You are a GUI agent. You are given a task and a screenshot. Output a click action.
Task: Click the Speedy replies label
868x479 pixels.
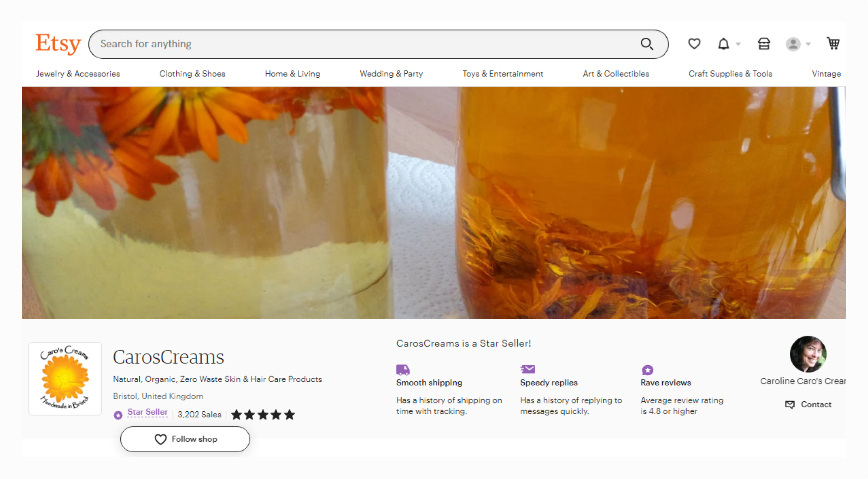[x=549, y=383]
